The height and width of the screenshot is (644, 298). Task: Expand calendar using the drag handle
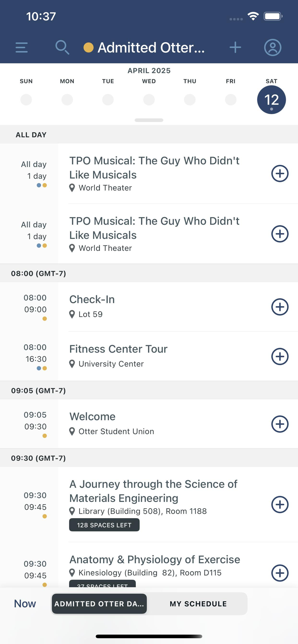click(149, 120)
